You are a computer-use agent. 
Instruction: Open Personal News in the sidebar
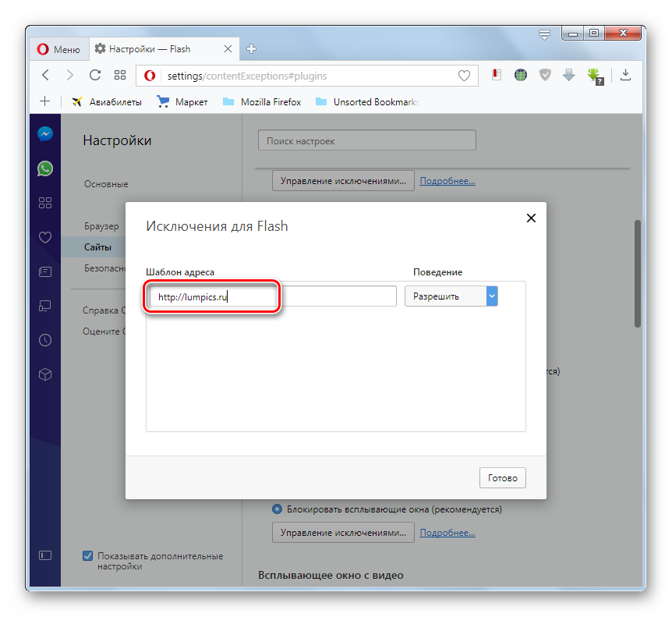click(x=45, y=272)
